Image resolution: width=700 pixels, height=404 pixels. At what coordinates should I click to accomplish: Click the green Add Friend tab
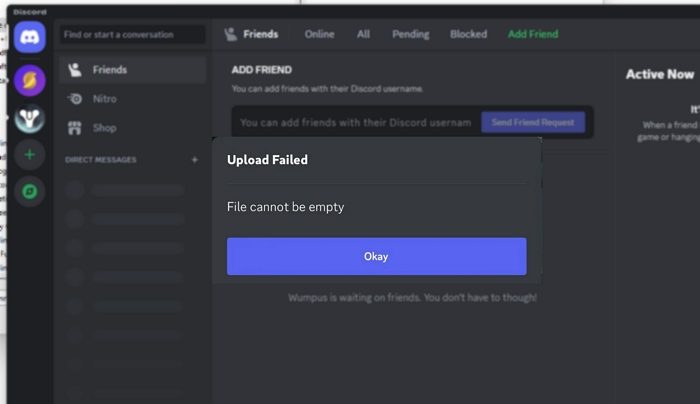(x=533, y=34)
